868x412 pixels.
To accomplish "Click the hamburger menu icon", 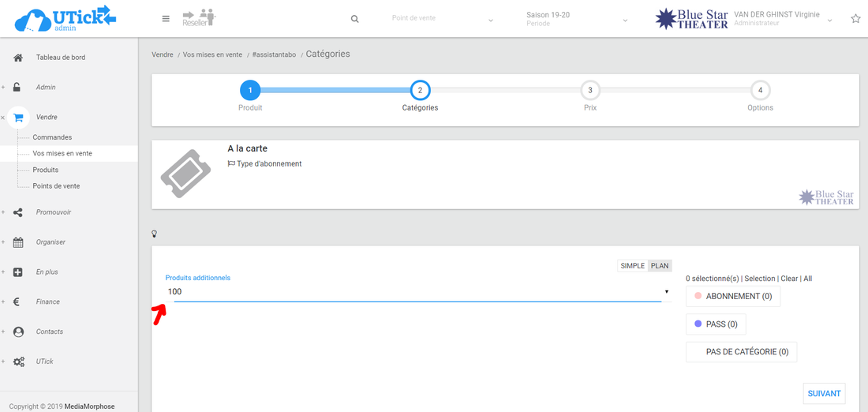I will pos(166,19).
